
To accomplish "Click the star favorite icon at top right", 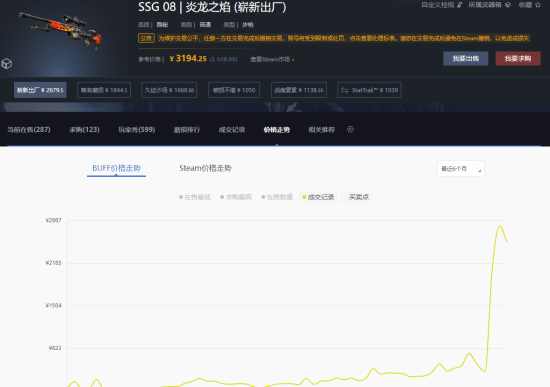I will 538,5.
